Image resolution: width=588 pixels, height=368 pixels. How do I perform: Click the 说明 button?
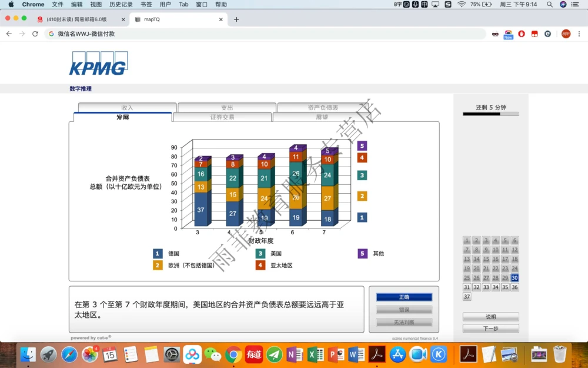pos(491,316)
